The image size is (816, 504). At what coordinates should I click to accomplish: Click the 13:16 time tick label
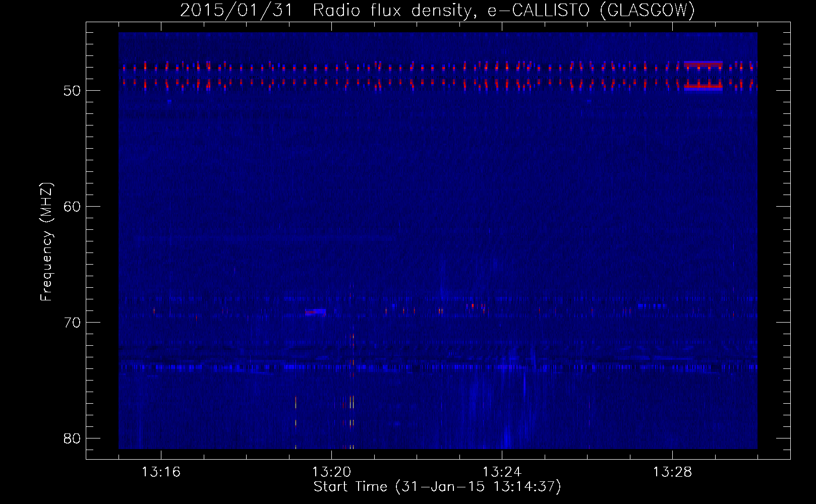(161, 472)
